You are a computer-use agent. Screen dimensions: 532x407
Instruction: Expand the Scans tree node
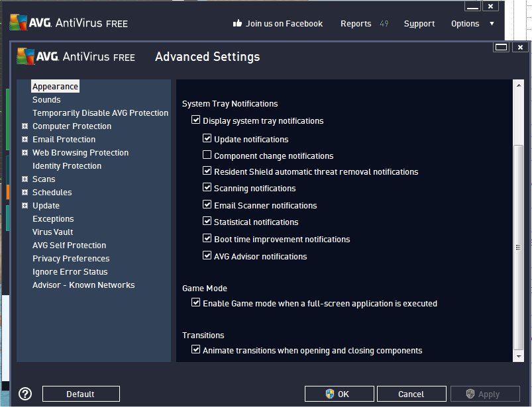coord(25,179)
